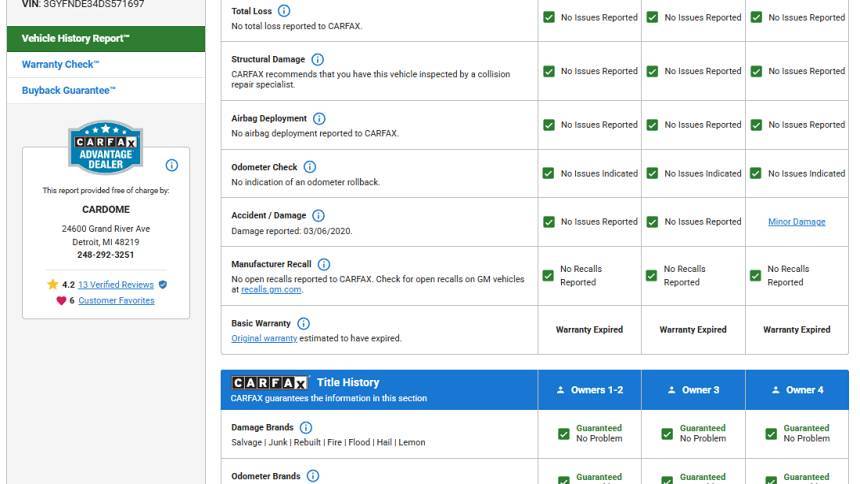Open the Original warranty link
This screenshot has height=484, width=860.
[x=264, y=338]
